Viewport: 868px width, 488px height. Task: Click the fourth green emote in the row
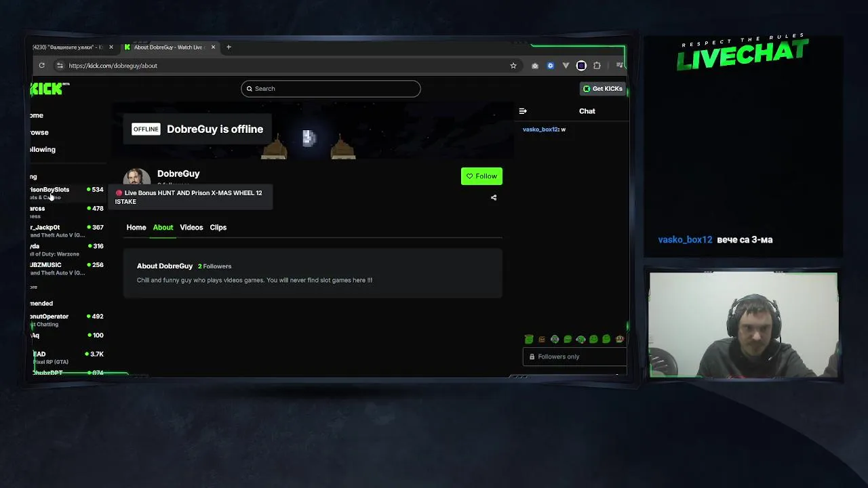[x=568, y=339]
